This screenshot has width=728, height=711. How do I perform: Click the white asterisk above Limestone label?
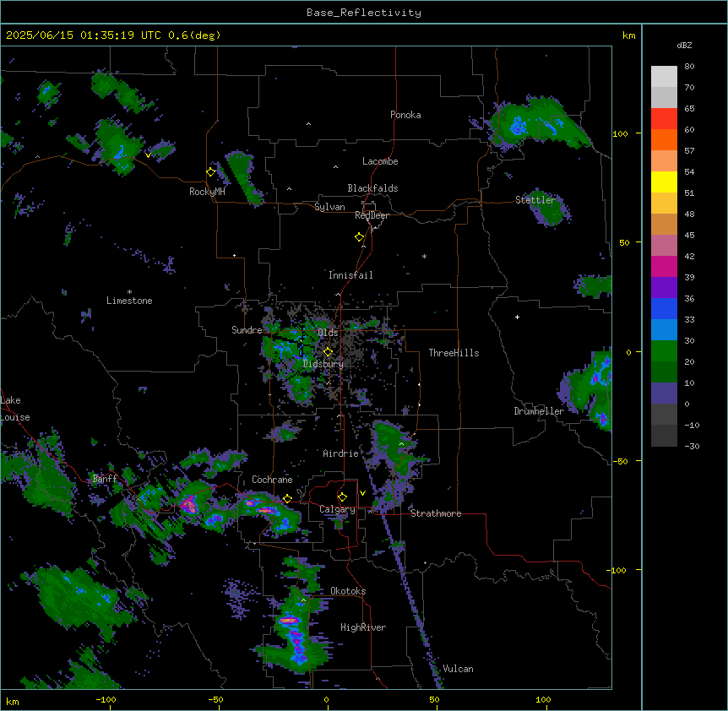[x=129, y=292]
